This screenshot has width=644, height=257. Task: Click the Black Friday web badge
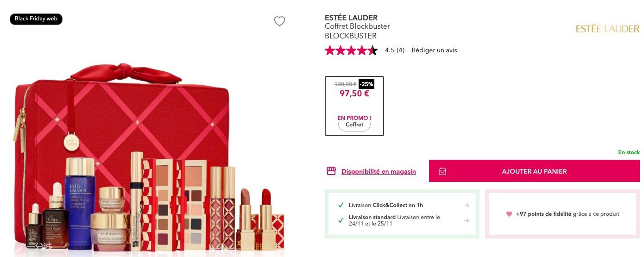[x=36, y=19]
